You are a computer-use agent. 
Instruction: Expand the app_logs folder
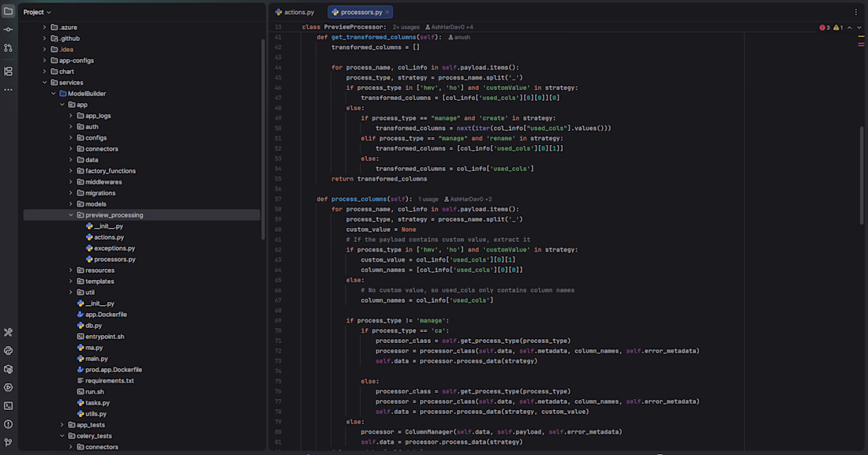coord(71,116)
